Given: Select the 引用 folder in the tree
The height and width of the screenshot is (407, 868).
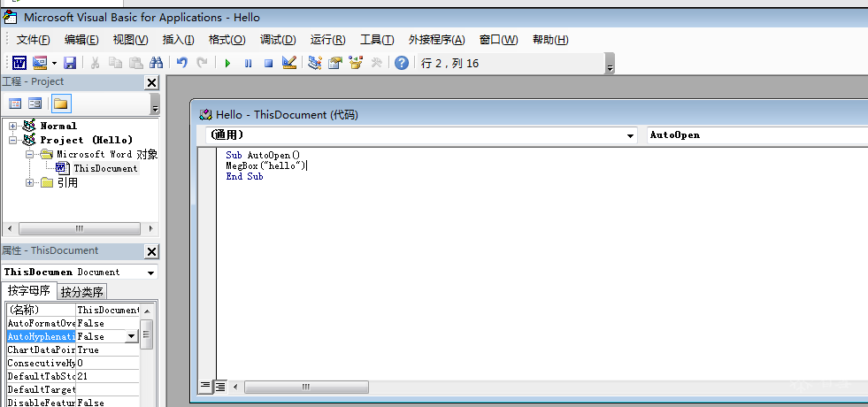Looking at the screenshot, I should click(67, 183).
